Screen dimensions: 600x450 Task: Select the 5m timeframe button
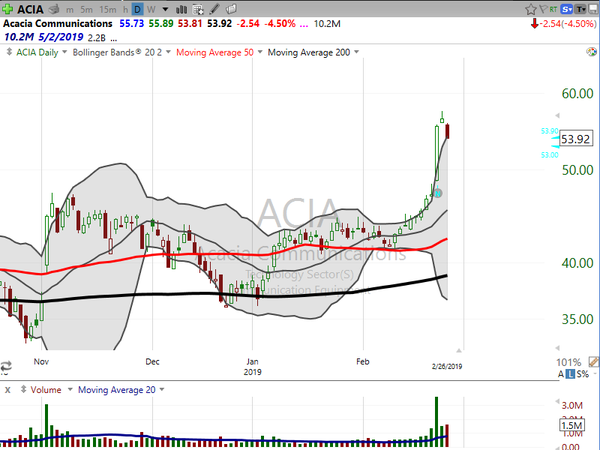tap(86, 10)
